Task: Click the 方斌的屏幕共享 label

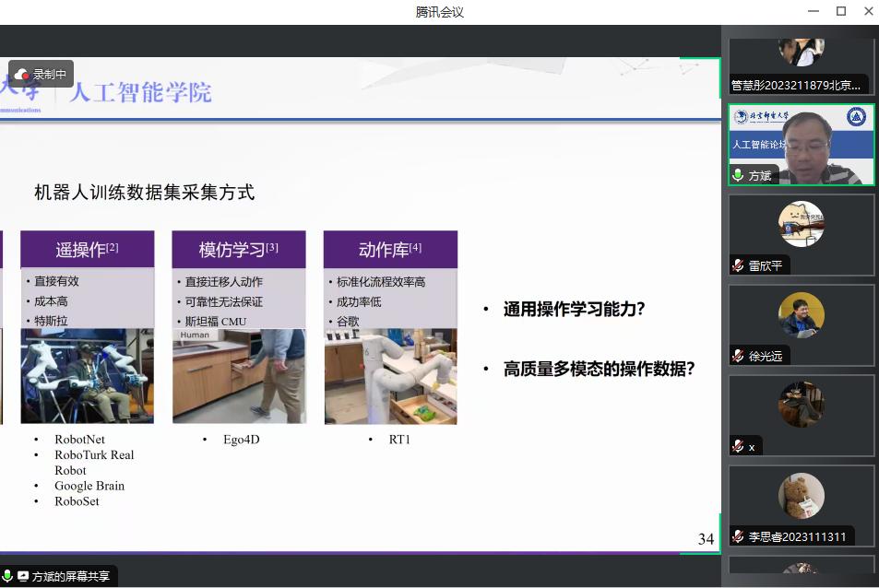Action: [71, 576]
